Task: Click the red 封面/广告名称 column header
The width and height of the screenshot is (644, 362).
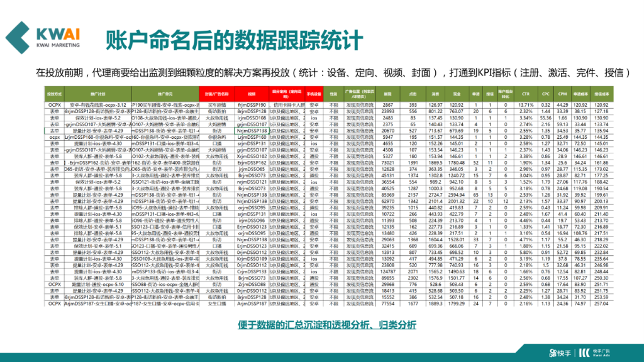Action: pyautogui.click(x=217, y=94)
